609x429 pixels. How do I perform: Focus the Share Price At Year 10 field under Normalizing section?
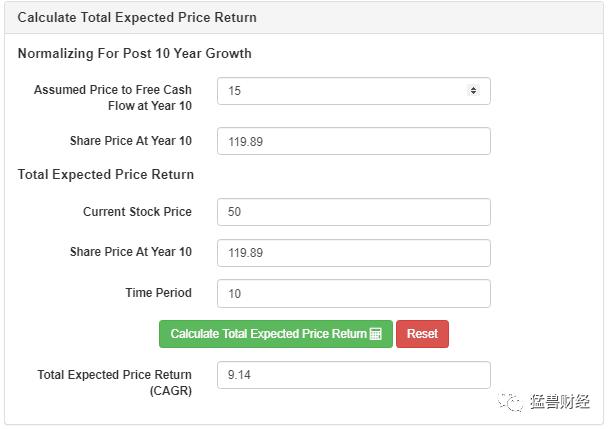coord(353,141)
